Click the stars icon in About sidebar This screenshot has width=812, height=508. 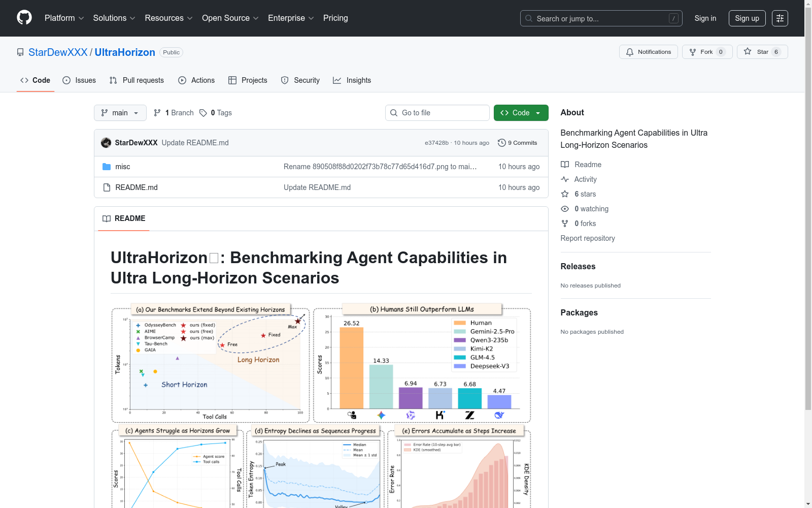click(x=565, y=194)
